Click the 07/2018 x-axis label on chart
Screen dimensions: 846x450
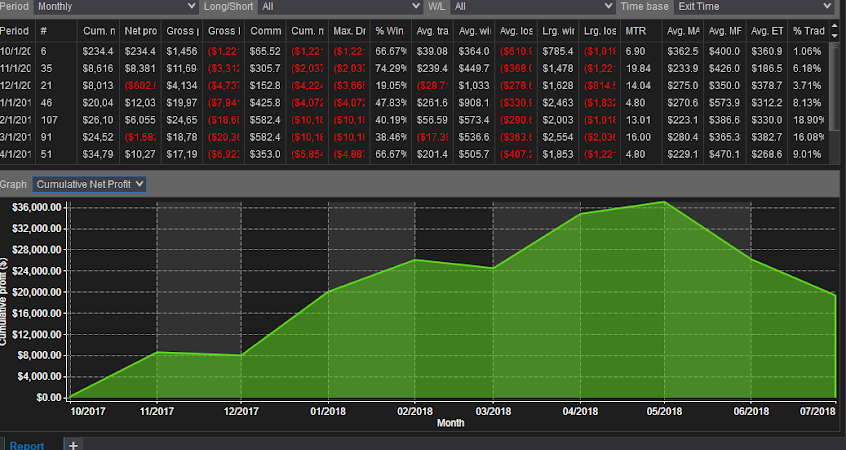(x=817, y=411)
